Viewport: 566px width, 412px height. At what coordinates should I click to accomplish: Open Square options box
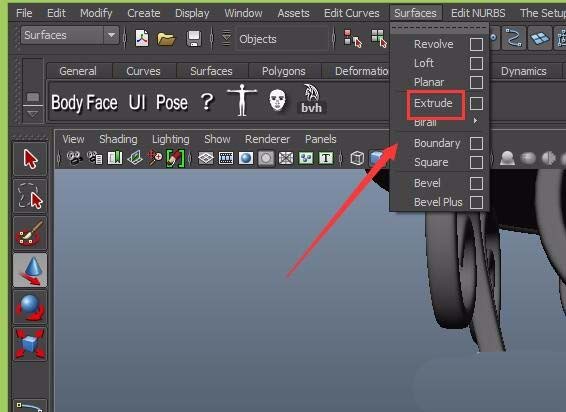click(x=476, y=162)
